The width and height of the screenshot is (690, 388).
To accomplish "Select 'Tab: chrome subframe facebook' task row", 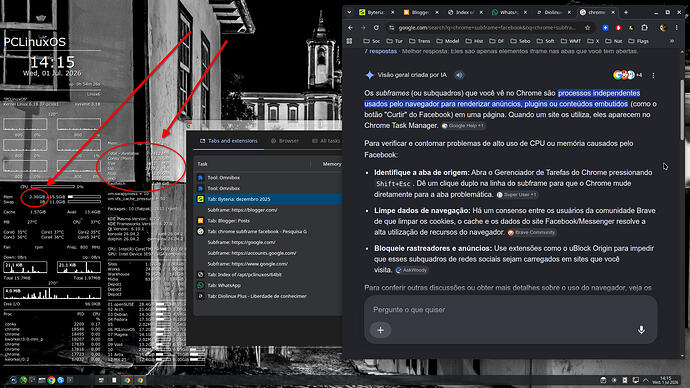I will (x=268, y=231).
